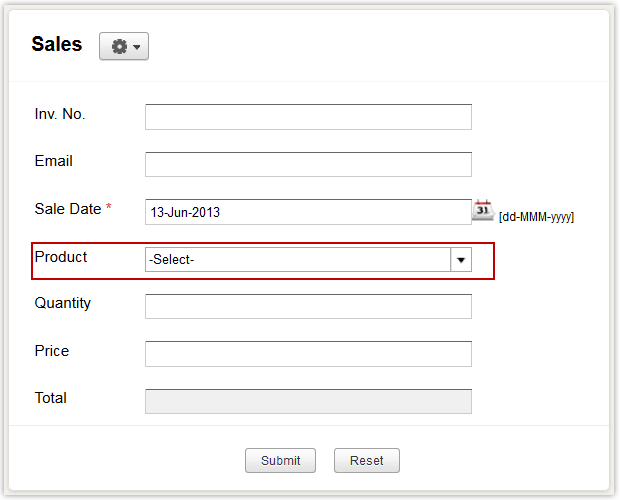Click the [dd-MMM-yyyy] format hint
The height and width of the screenshot is (500, 620).
coord(536,217)
